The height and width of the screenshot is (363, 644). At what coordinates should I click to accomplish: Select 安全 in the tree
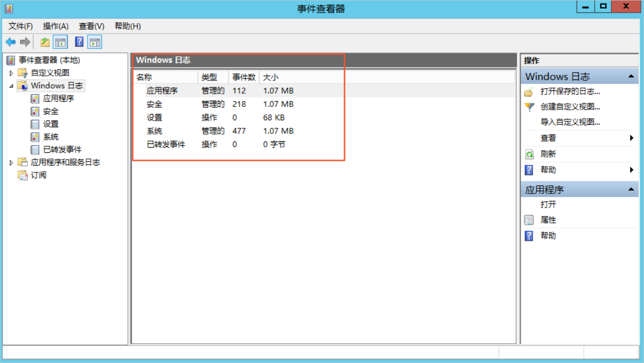point(51,111)
